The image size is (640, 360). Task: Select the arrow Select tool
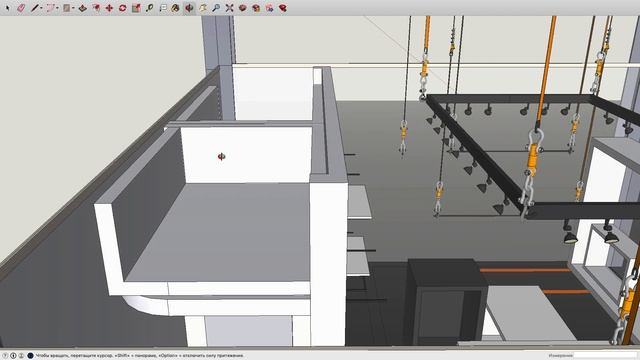(x=7, y=8)
